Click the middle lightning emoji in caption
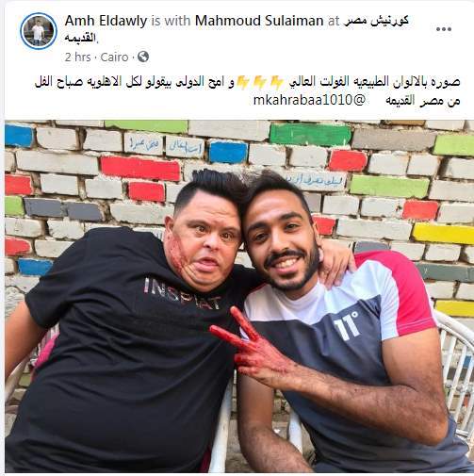Screen dimensions: 474x476 (x=259, y=82)
